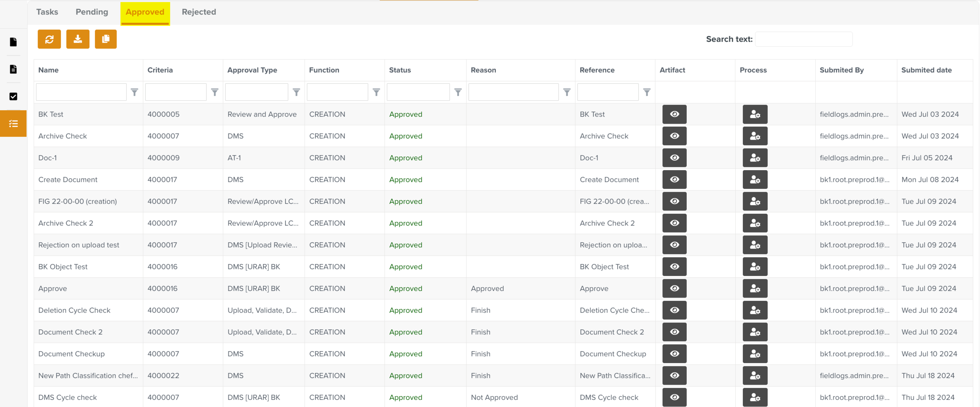This screenshot has height=407, width=980.
Task: Sort by the Name column header
Action: coord(49,70)
